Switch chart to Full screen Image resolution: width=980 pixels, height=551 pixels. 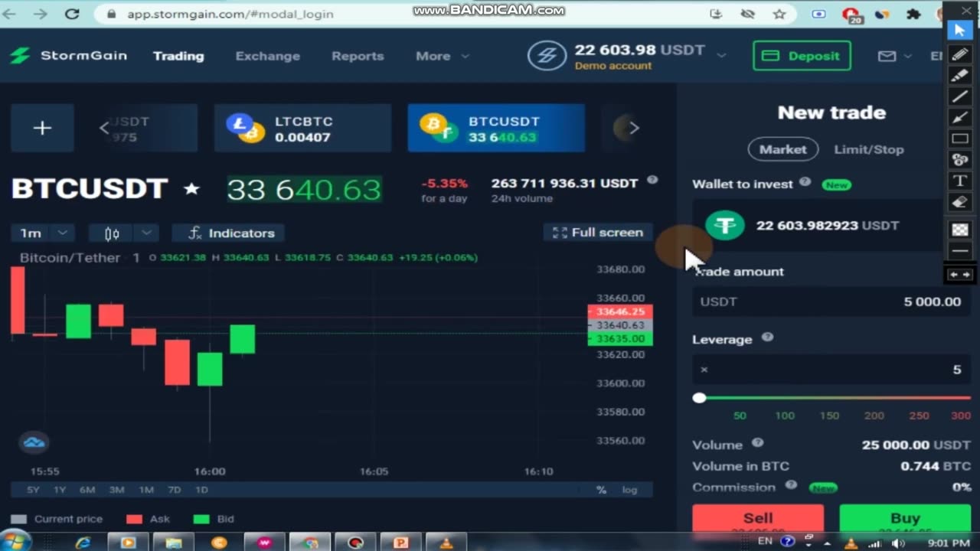point(597,233)
